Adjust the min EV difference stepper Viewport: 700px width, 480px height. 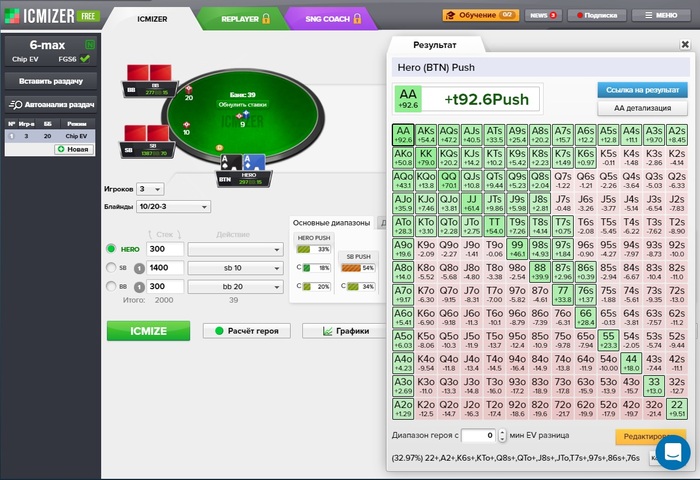(502, 435)
